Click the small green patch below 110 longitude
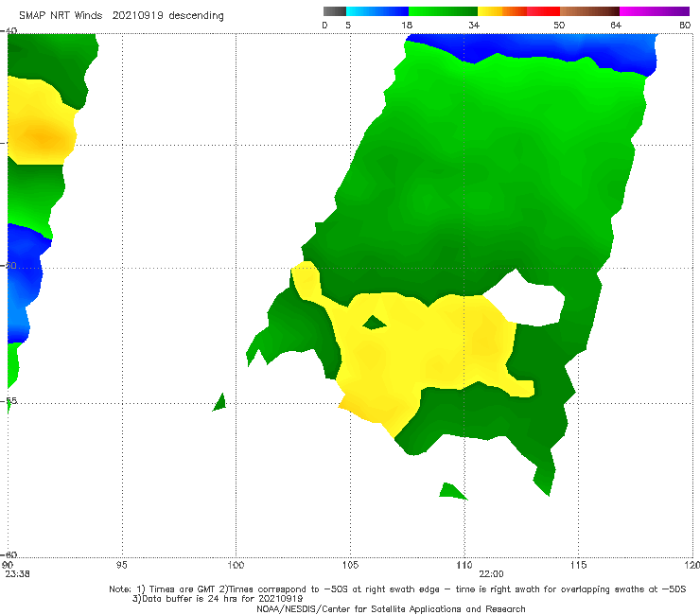 point(452,491)
